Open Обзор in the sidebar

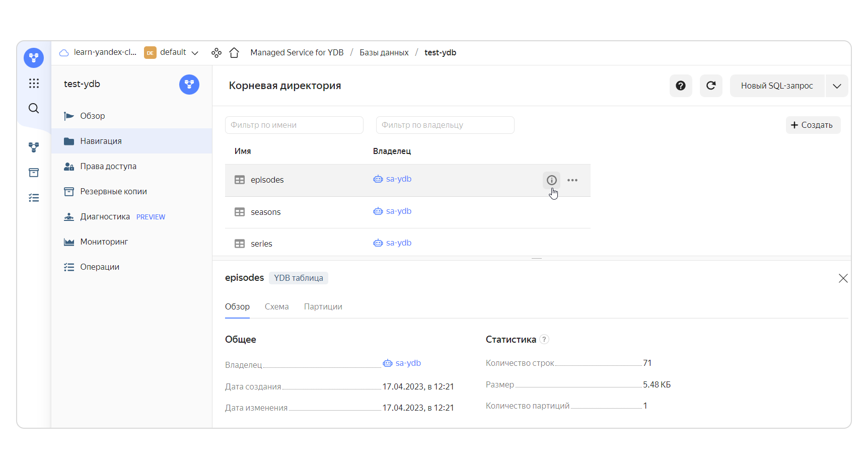tap(131, 116)
